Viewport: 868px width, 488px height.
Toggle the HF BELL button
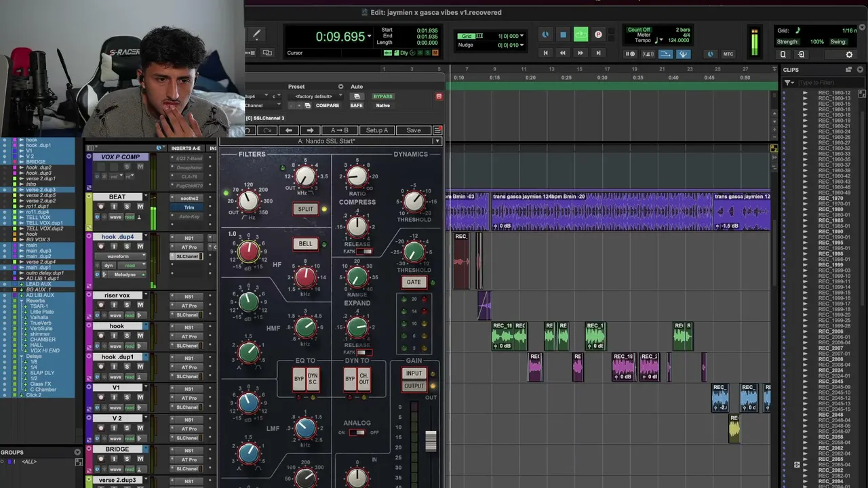tap(306, 244)
